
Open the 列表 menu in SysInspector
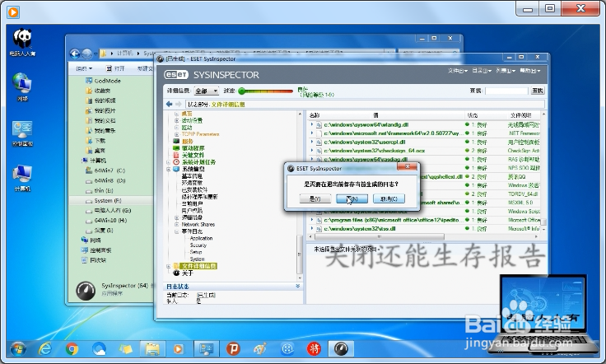[x=506, y=71]
